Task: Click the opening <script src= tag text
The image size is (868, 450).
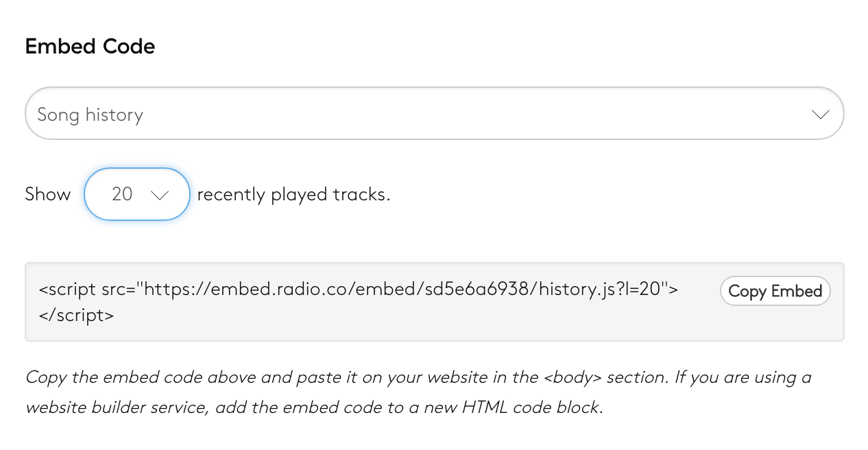Action: coord(86,289)
